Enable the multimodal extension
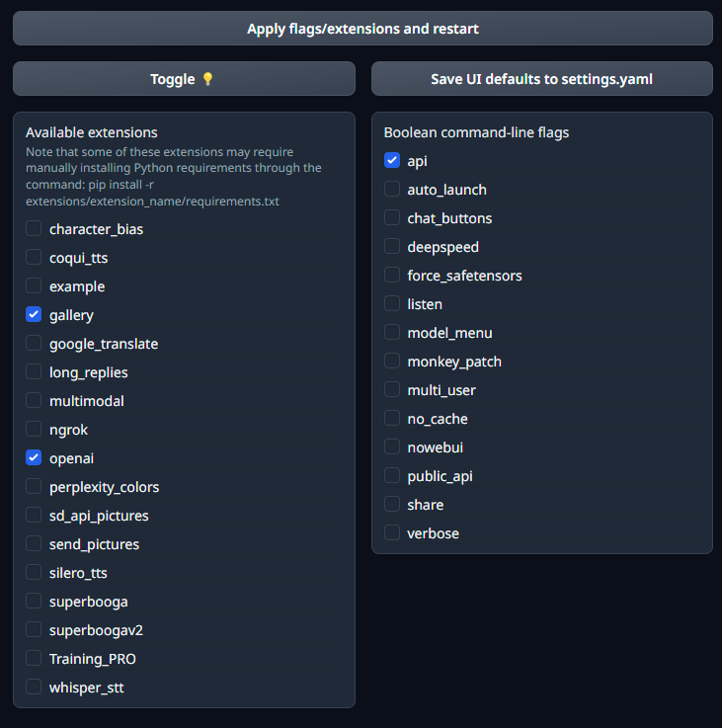 click(x=34, y=400)
